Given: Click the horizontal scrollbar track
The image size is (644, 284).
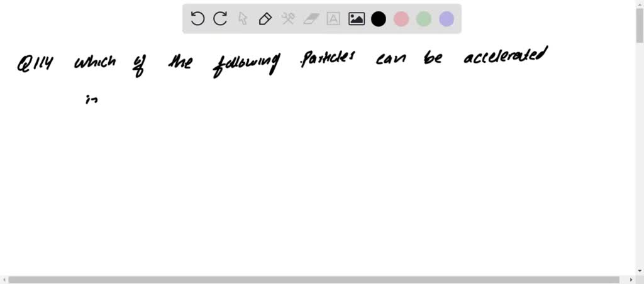Looking at the screenshot, I should [x=314, y=280].
